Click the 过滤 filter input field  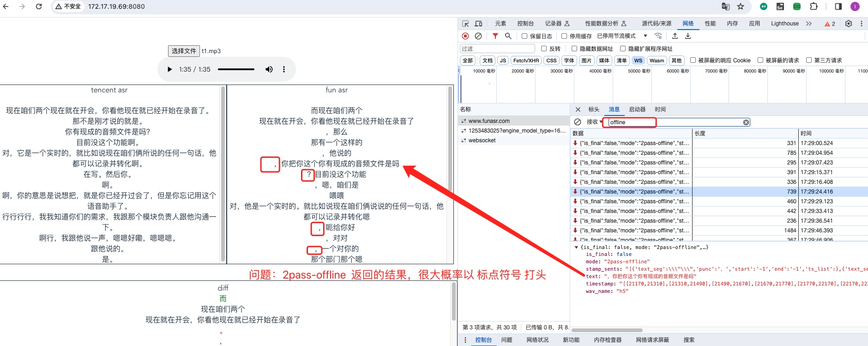(x=497, y=49)
